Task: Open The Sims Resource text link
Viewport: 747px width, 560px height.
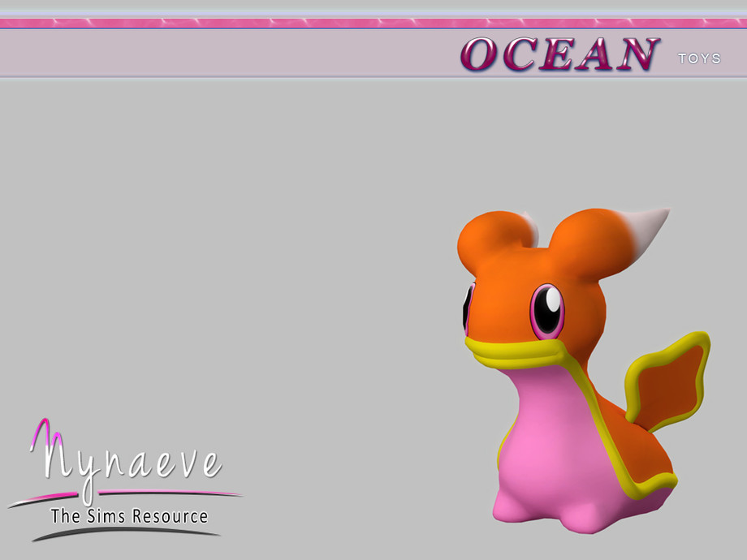Action: 129,516
